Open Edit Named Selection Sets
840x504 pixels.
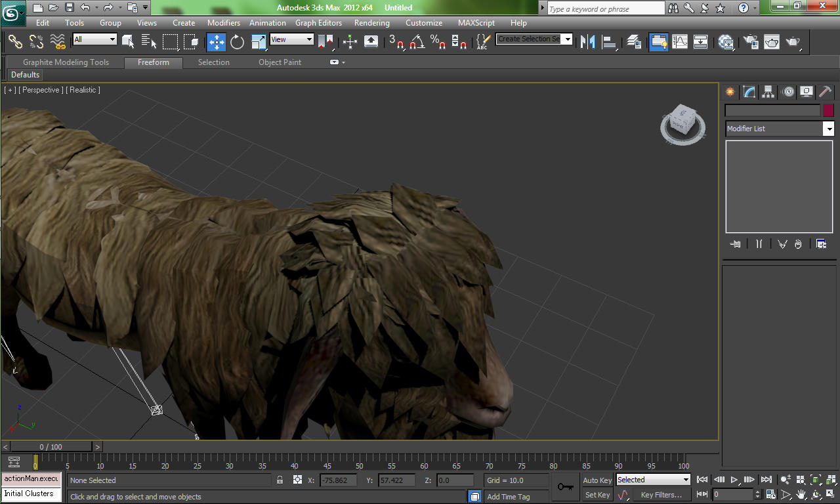pos(483,41)
